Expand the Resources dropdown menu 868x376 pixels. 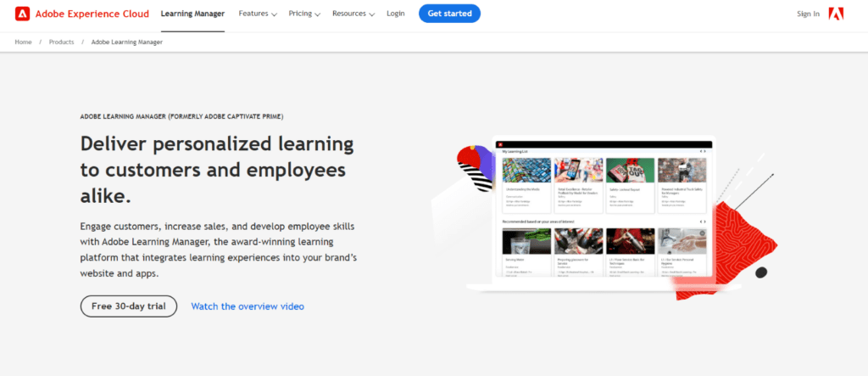(x=353, y=14)
